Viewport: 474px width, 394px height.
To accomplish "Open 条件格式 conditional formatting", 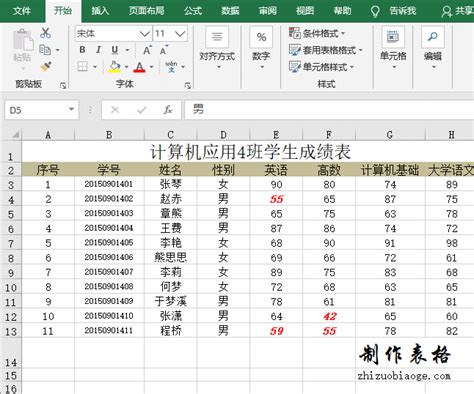I will point(317,33).
